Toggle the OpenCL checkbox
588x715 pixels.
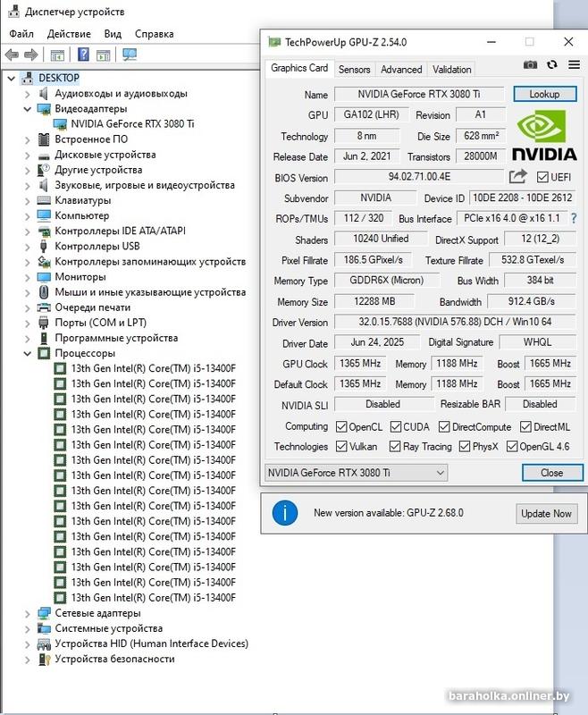click(341, 427)
